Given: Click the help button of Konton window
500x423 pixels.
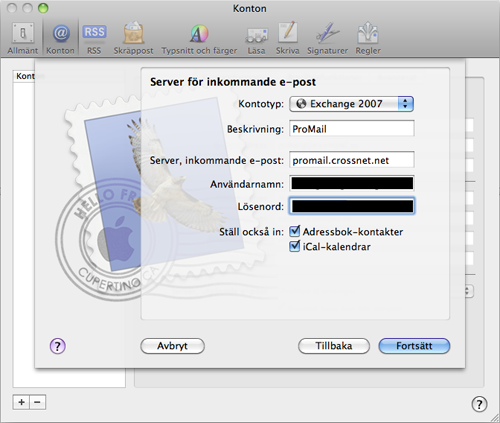Looking at the screenshot, I should click(x=479, y=404).
